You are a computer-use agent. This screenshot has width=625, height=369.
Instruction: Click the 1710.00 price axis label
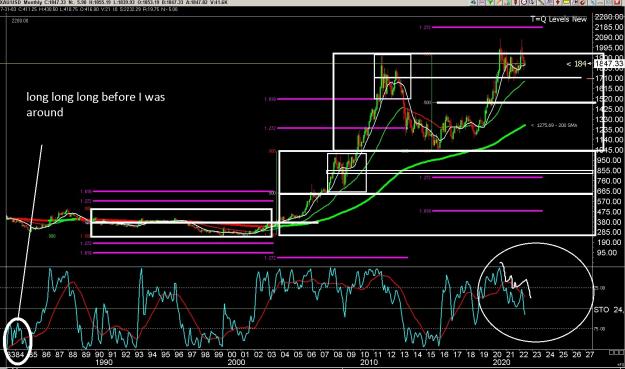tap(609, 79)
